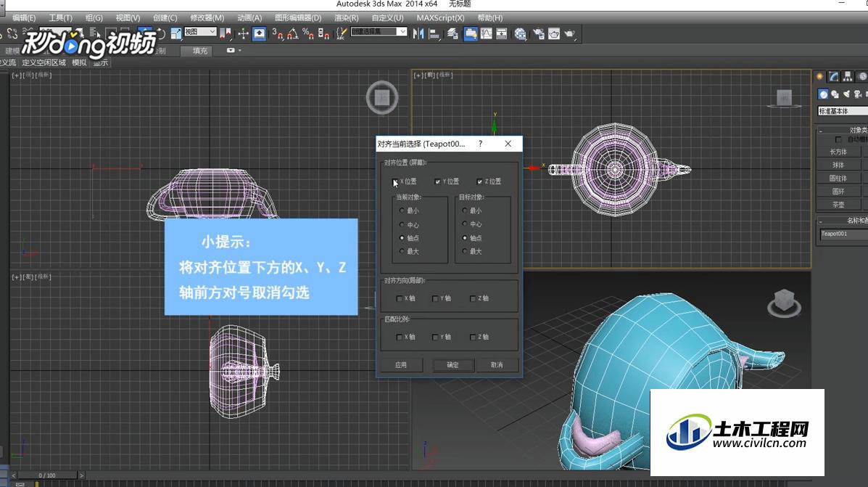
Task: Check Z轴 under 匹配比例
Action: (473, 337)
